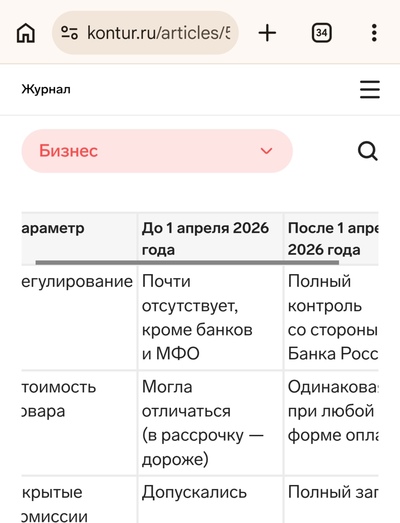The width and height of the screenshot is (400, 523).
Task: Select the 'Регулирование' row label
Action: coord(77,282)
